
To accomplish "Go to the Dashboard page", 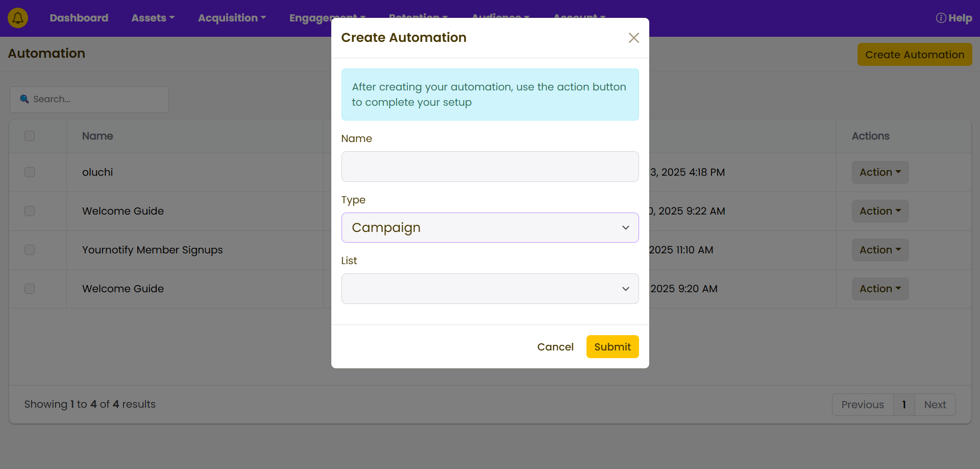I will pos(79,18).
